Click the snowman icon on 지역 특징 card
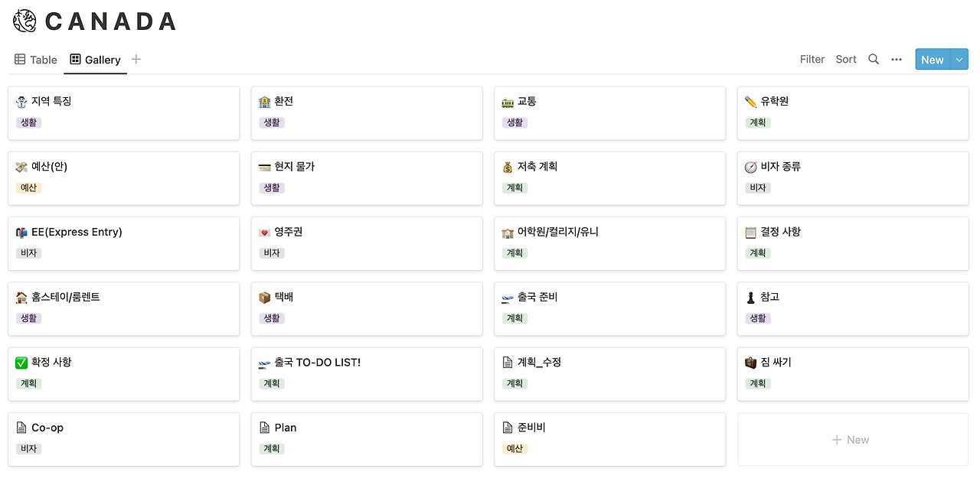 click(x=21, y=102)
